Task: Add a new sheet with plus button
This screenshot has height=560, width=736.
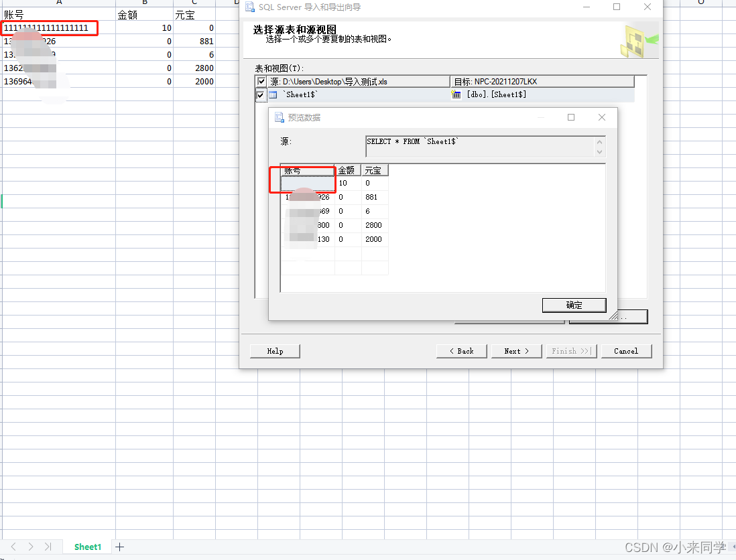Action: tap(120, 547)
